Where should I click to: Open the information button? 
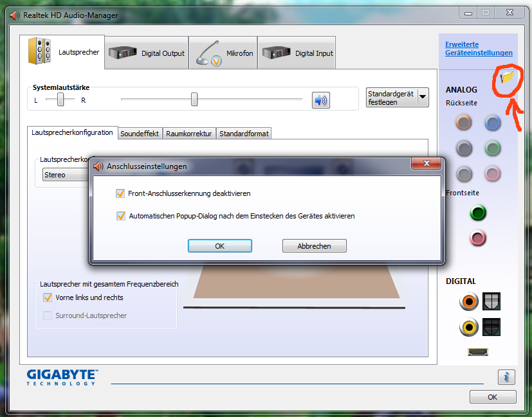(506, 377)
